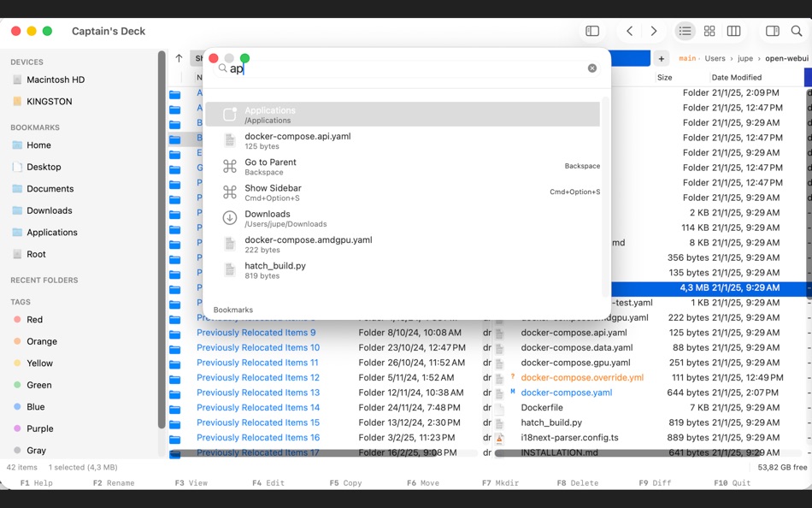
Task: Go forward with the right chevron
Action: (654, 31)
